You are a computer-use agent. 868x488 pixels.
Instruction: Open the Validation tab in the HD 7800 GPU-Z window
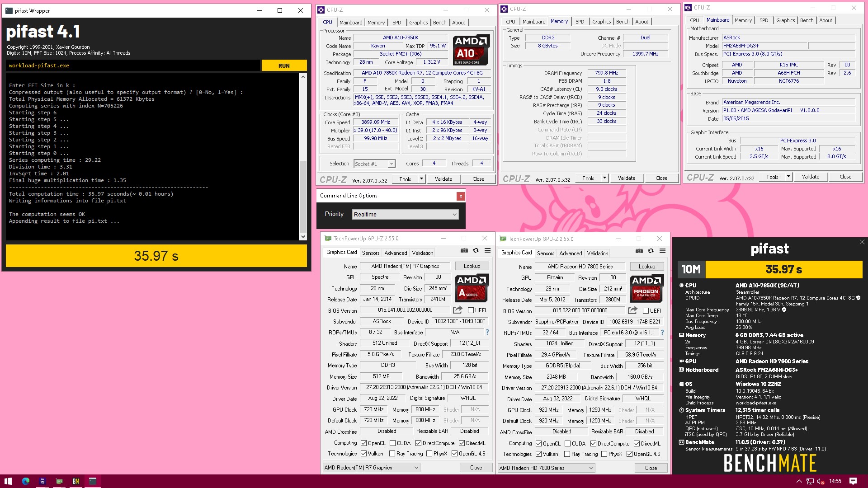pyautogui.click(x=598, y=253)
